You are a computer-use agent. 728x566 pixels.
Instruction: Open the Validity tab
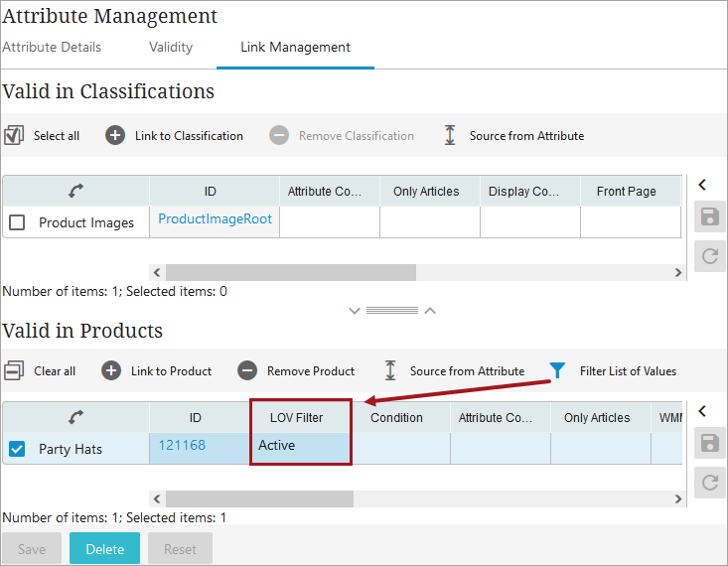pyautogui.click(x=171, y=47)
